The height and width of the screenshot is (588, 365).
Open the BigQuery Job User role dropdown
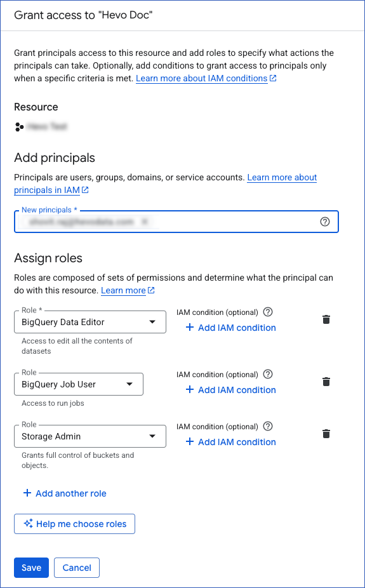[x=79, y=384]
